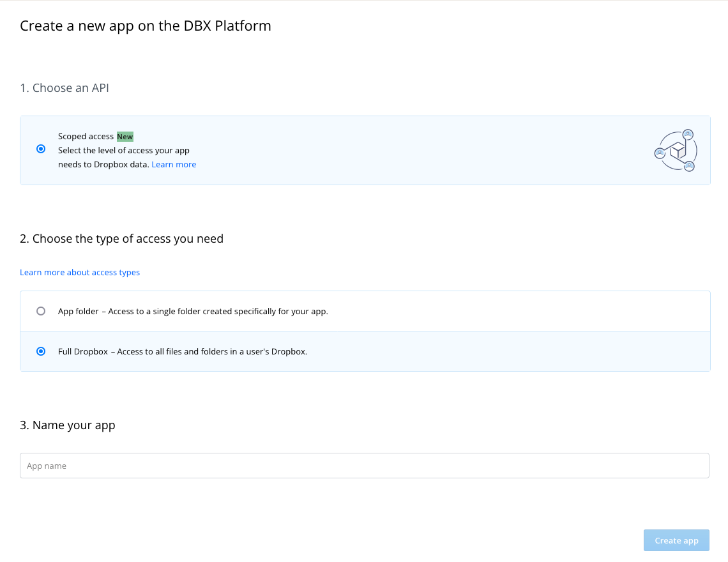Select the Scoped access radio button
The width and height of the screenshot is (728, 562).
click(41, 148)
